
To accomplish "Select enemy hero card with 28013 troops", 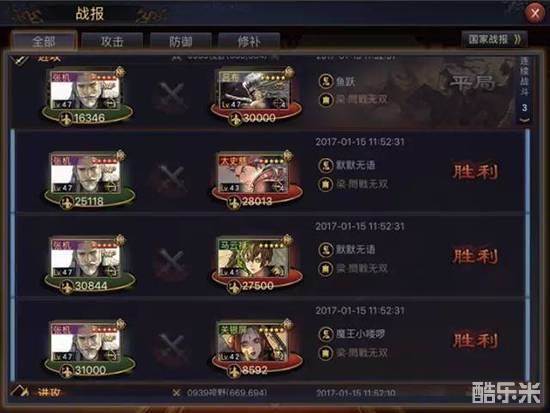I will tap(257, 180).
